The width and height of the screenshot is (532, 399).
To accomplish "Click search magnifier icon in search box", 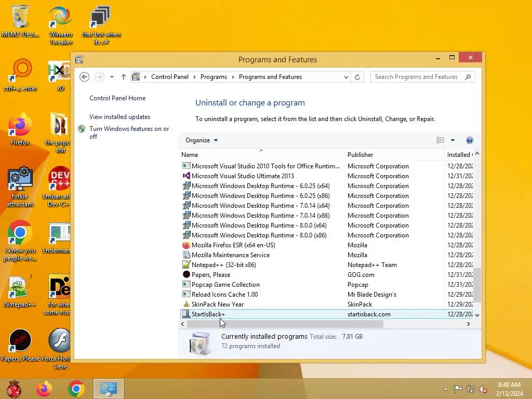I will tap(468, 77).
